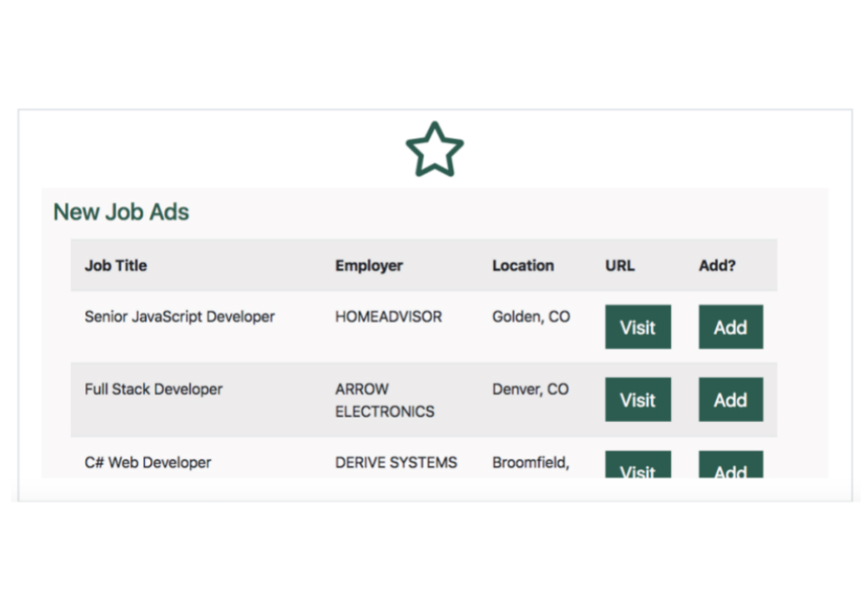Click the Location column header
Screen dimensions: 868x613
tap(523, 266)
